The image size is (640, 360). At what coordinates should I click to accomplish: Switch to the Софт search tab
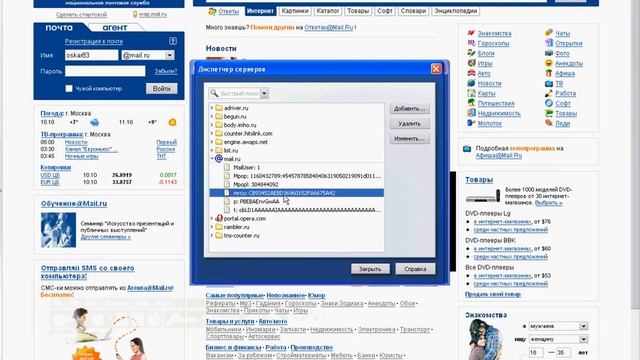[384, 11]
